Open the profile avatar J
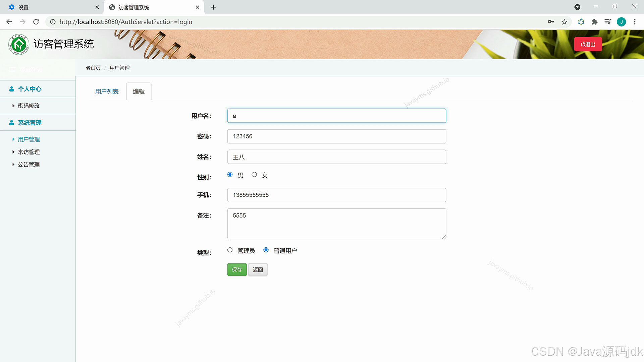 [621, 22]
